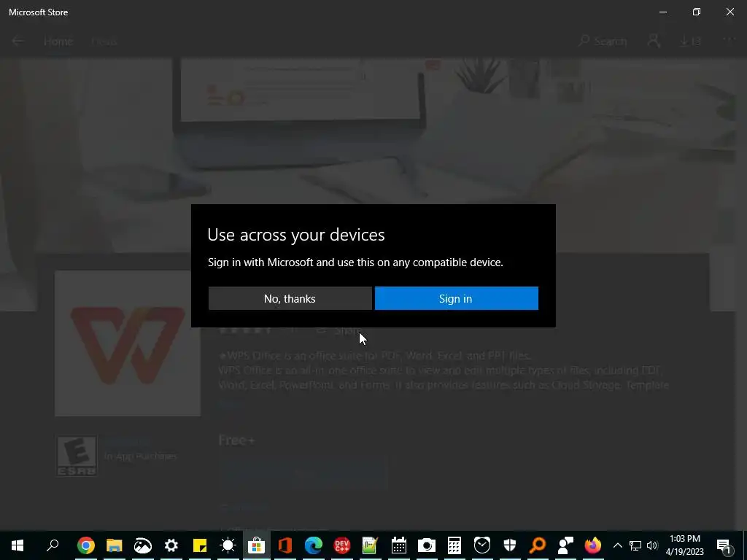Open the Calendar taskbar app

[x=398, y=545]
